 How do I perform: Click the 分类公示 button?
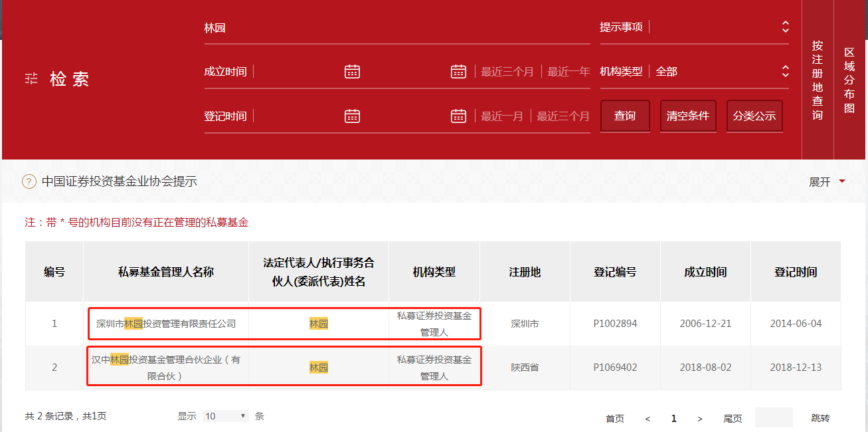tap(754, 116)
